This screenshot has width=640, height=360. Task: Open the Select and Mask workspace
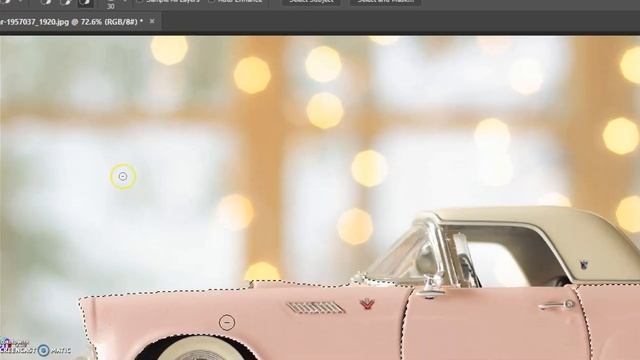[386, 2]
